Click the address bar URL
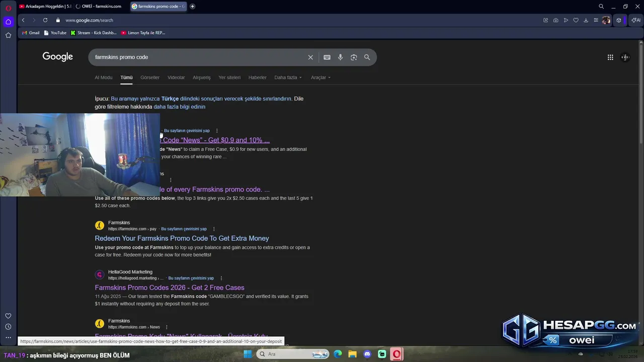Screen dimensions: 644x362 (x=89, y=20)
